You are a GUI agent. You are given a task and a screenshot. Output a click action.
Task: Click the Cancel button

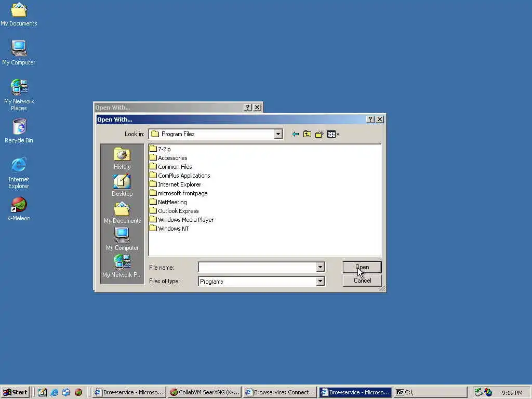pos(362,281)
